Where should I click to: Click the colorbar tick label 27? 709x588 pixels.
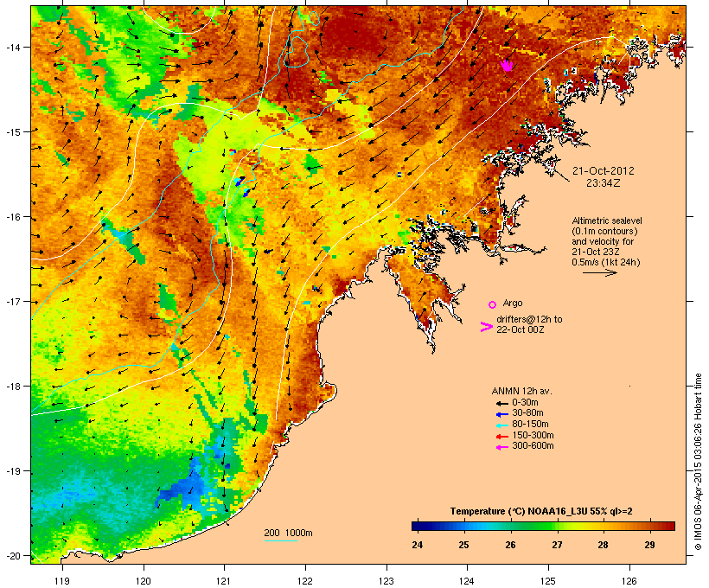pos(557,545)
